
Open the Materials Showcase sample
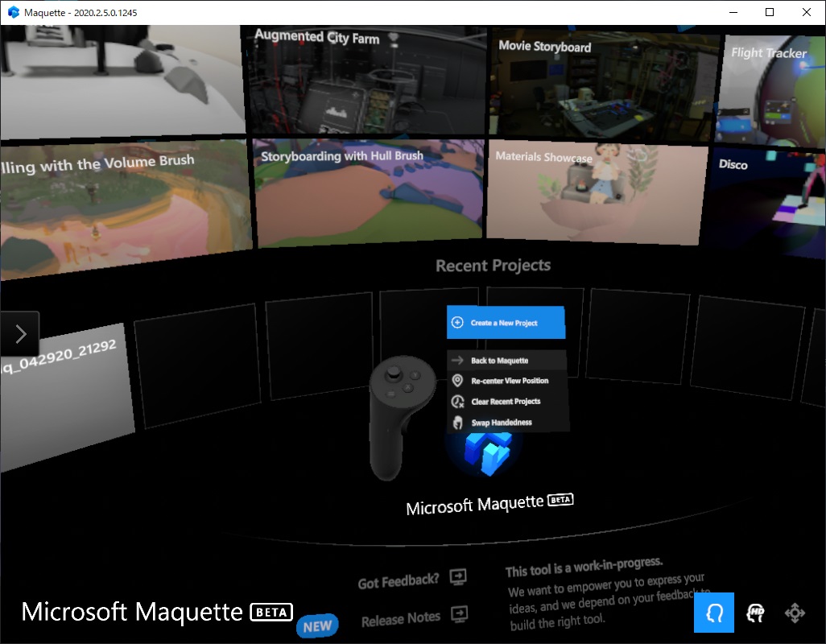click(597, 194)
